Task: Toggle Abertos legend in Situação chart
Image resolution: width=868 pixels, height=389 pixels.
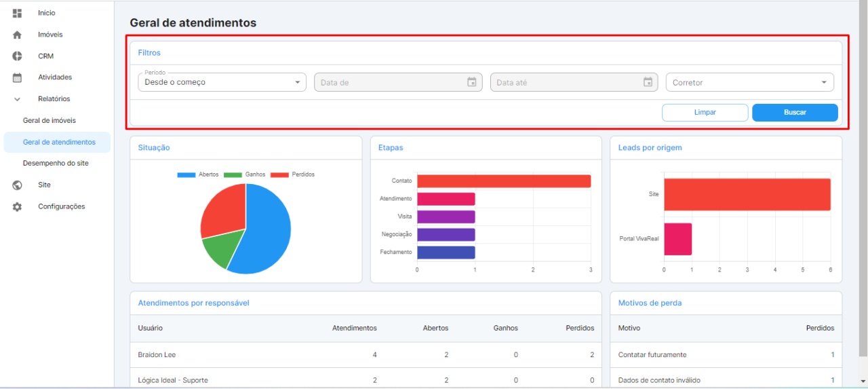Action: tap(198, 174)
